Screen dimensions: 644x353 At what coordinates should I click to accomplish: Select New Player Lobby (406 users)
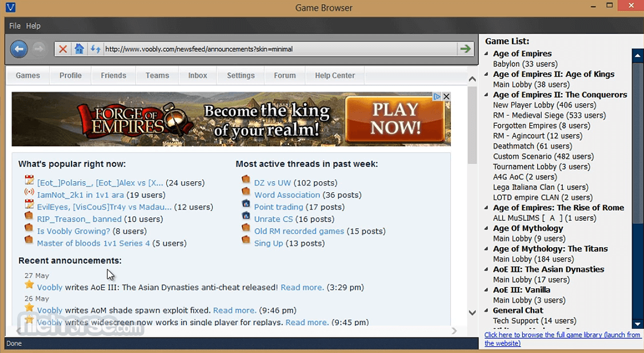(x=544, y=105)
